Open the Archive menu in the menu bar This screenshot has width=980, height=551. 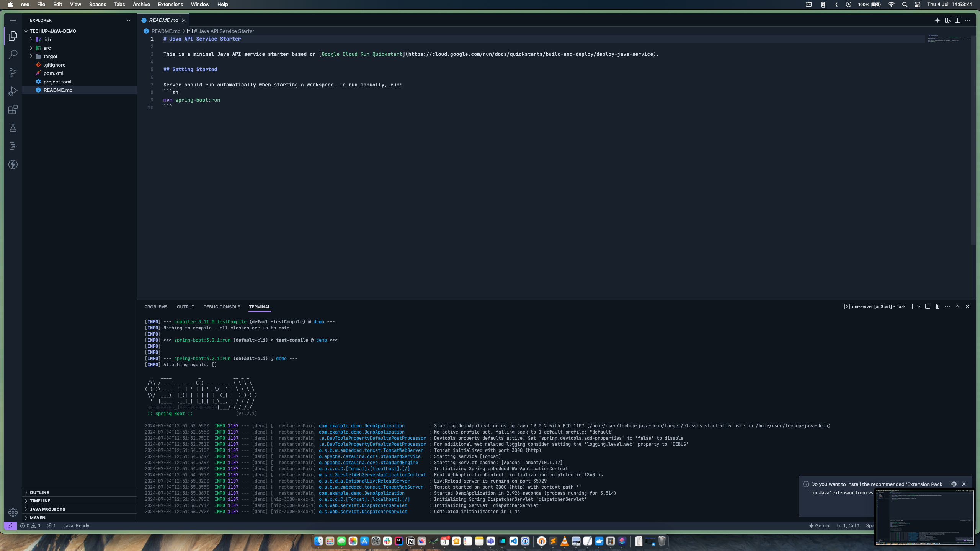(x=141, y=5)
